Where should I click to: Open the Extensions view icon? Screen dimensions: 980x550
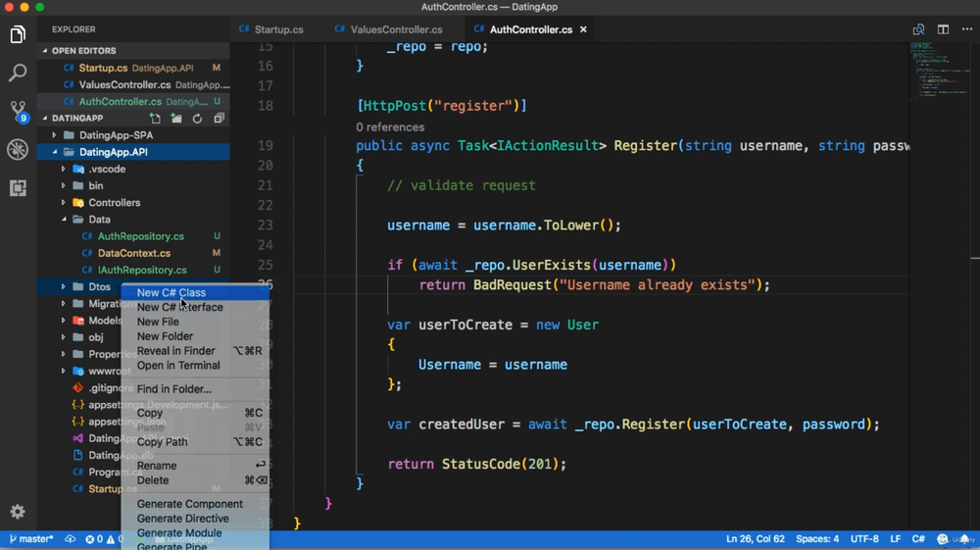coord(18,187)
